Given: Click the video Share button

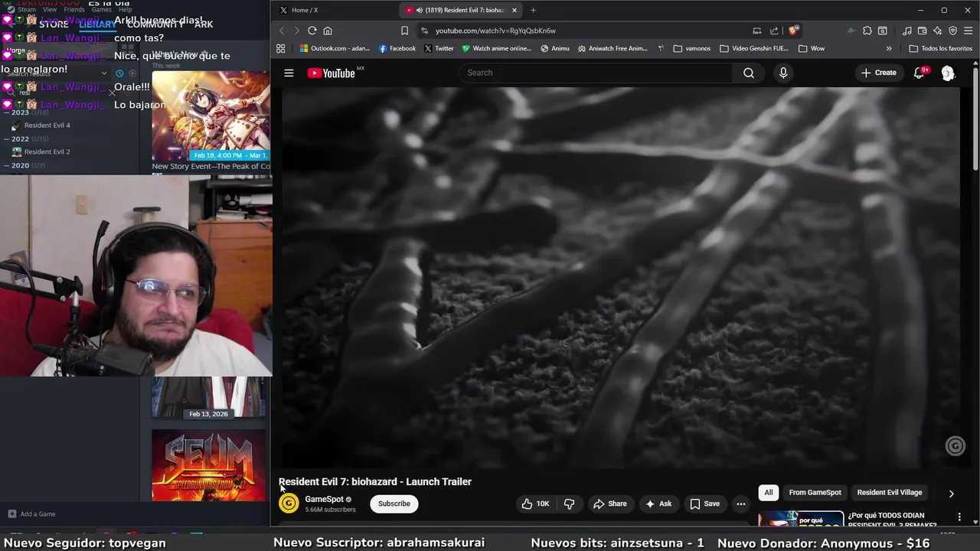Looking at the screenshot, I should pos(610,504).
